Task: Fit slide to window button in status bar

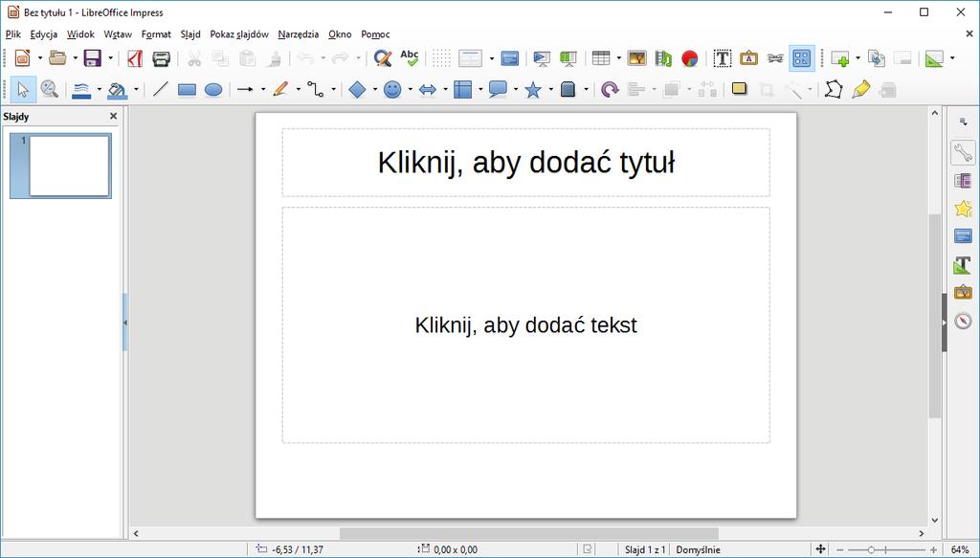Action: [820, 549]
